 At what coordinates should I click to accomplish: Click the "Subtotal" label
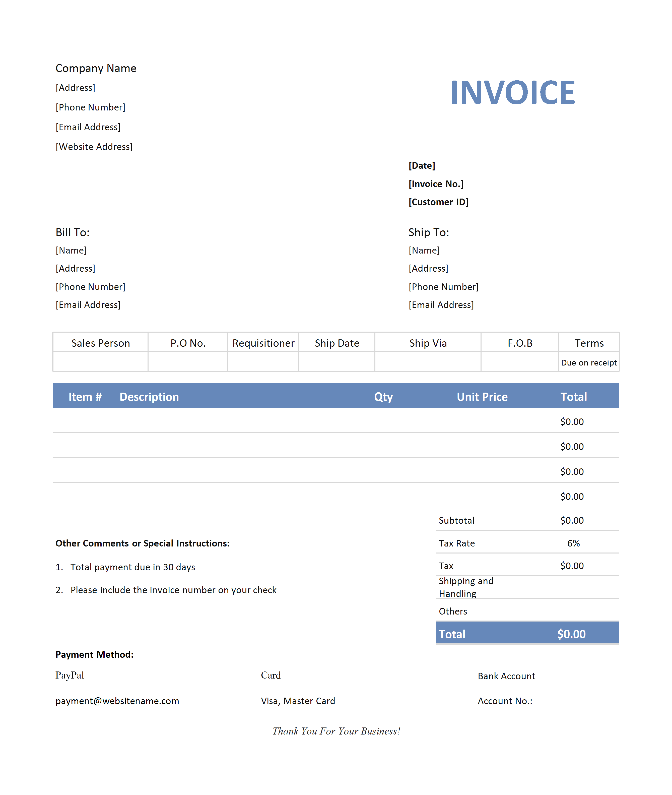[x=456, y=521]
